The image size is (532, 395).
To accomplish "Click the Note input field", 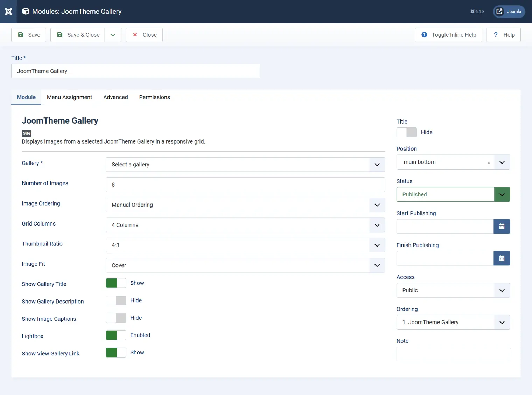I will tap(453, 354).
